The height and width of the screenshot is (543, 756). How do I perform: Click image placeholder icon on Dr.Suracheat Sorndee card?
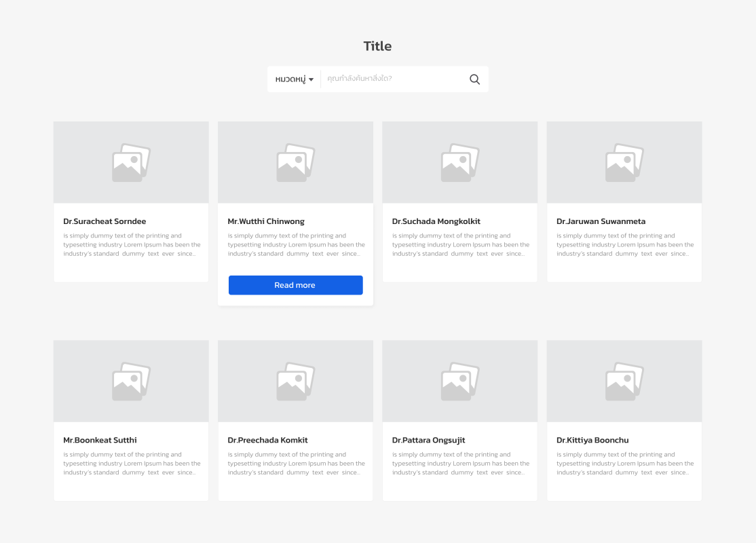[x=131, y=163]
